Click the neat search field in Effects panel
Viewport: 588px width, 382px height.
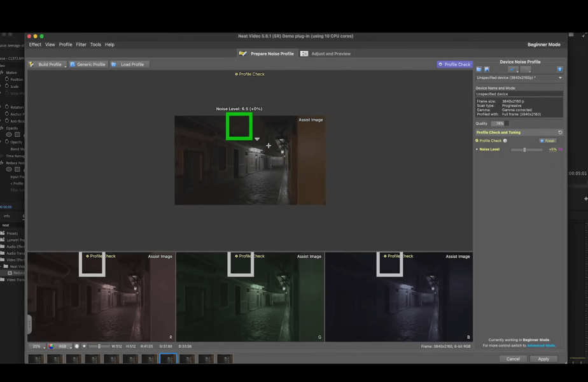pos(12,225)
